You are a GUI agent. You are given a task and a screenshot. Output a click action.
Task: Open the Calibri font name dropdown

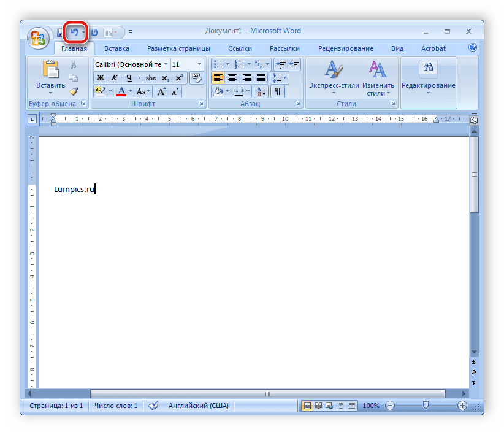(x=166, y=64)
